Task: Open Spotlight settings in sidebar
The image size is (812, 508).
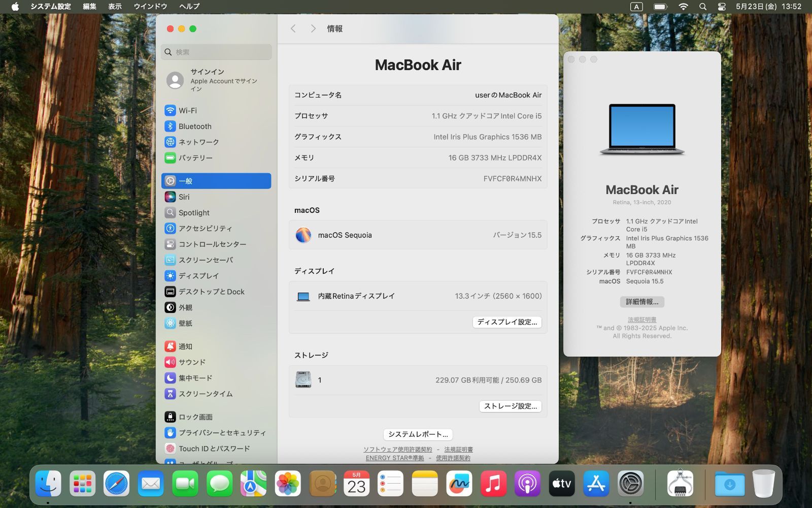Action: tap(216, 212)
